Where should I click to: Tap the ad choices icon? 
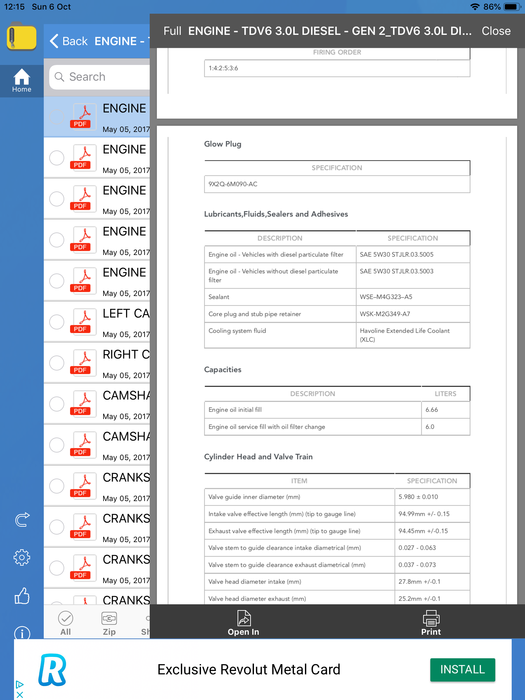point(19,684)
